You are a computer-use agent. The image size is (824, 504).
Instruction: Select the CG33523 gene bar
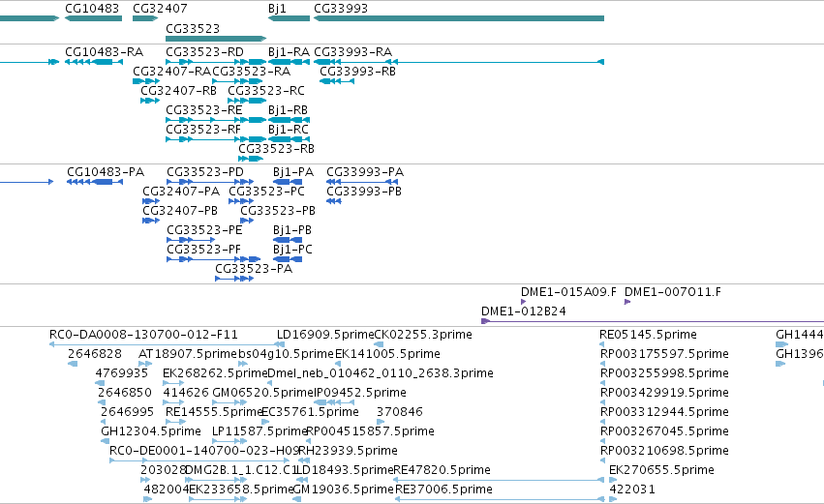click(x=216, y=39)
